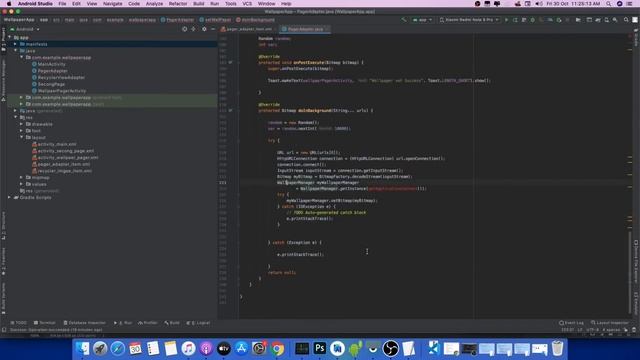This screenshot has height=360, width=640.
Task: Open the TODO tool window
Action: pyautogui.click(x=18, y=323)
